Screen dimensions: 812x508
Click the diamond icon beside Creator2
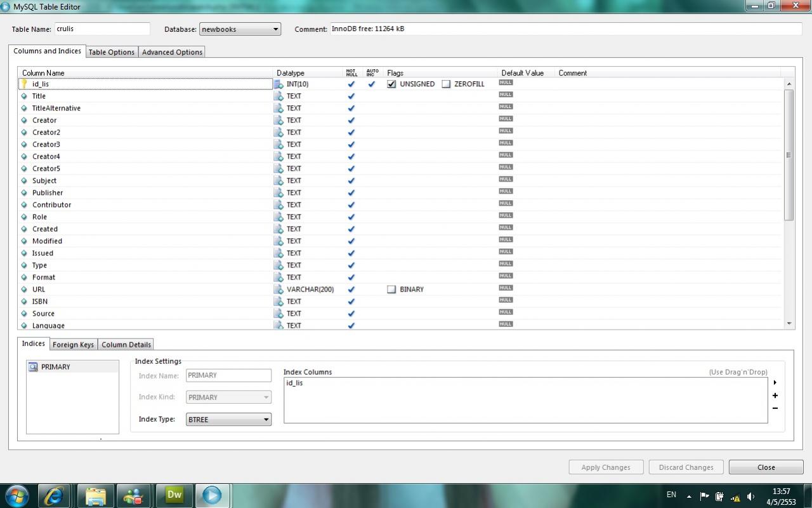click(x=24, y=132)
